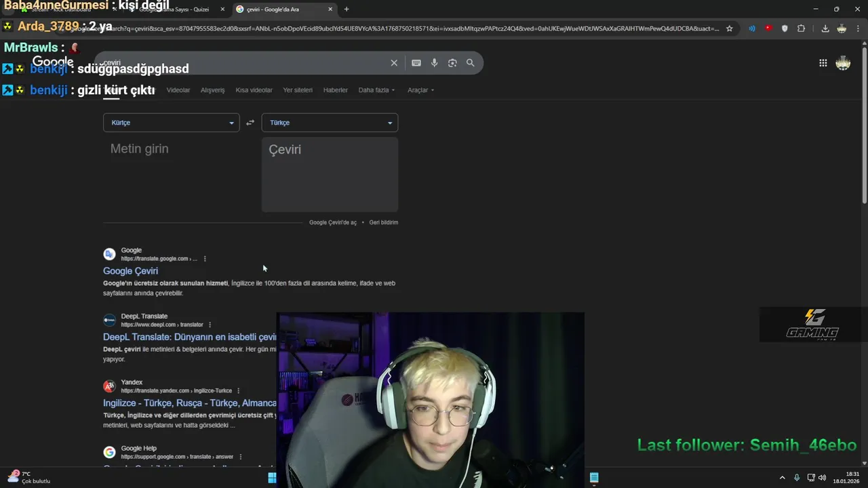Image resolution: width=868 pixels, height=488 pixels.
Task: Expand the Daha fazla search filter menu
Action: (x=376, y=90)
